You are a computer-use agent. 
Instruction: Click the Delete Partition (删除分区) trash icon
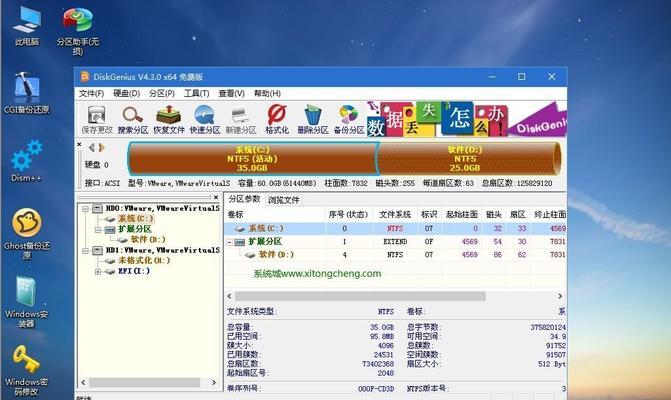tap(313, 119)
